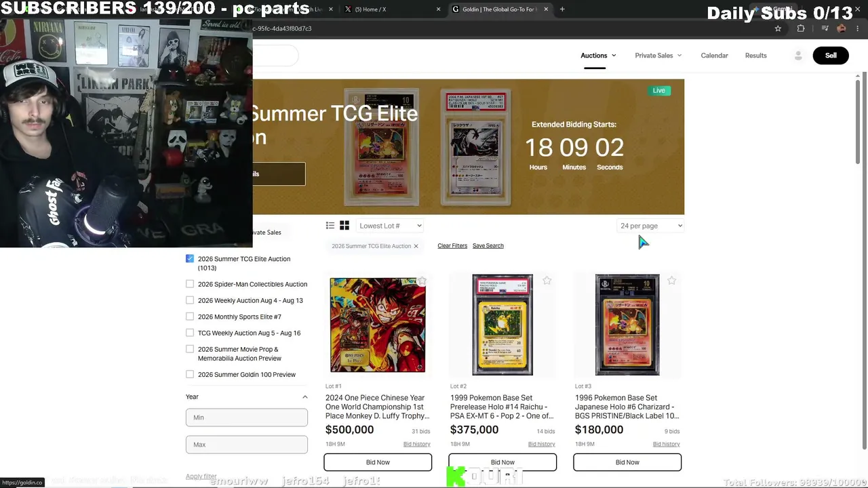Click the $500,000 current bid price
868x488 pixels.
click(350, 430)
